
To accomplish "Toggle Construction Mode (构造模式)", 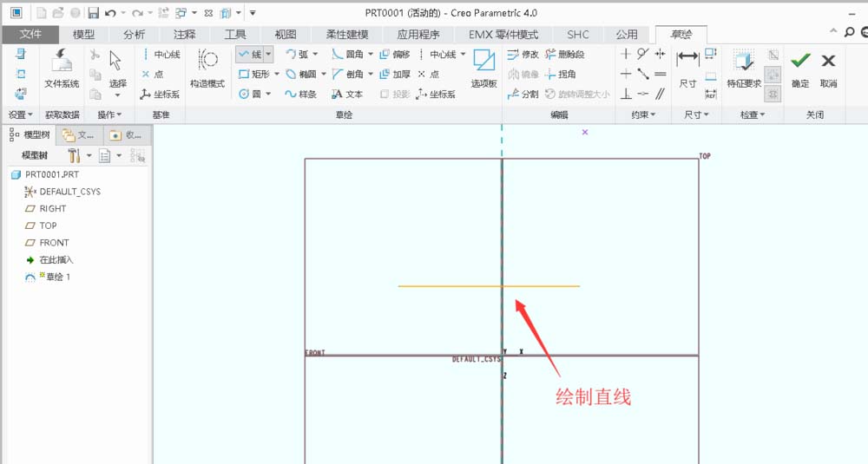I will tap(207, 68).
